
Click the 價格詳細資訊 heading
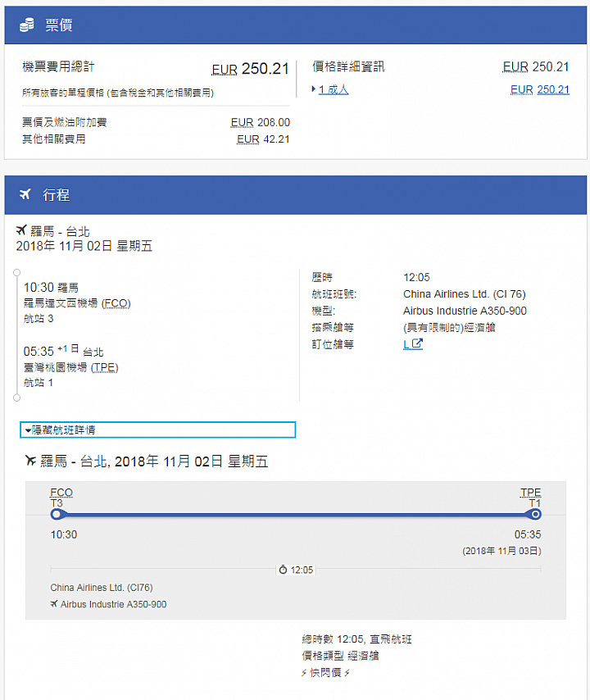click(348, 67)
